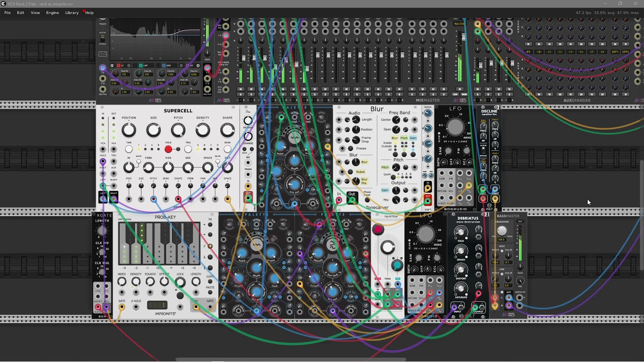Toggle the input MUTE on Supercell
The image size is (644, 362).
[x=138, y=162]
